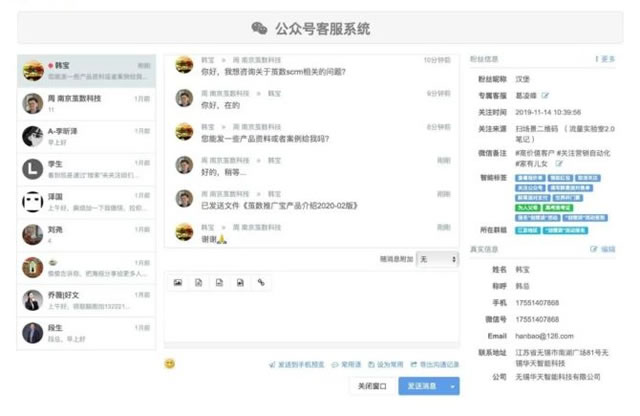Image resolution: width=640 pixels, height=416 pixels.
Task: Open the 随消息附加 dropdown showing 无
Action: (x=437, y=259)
